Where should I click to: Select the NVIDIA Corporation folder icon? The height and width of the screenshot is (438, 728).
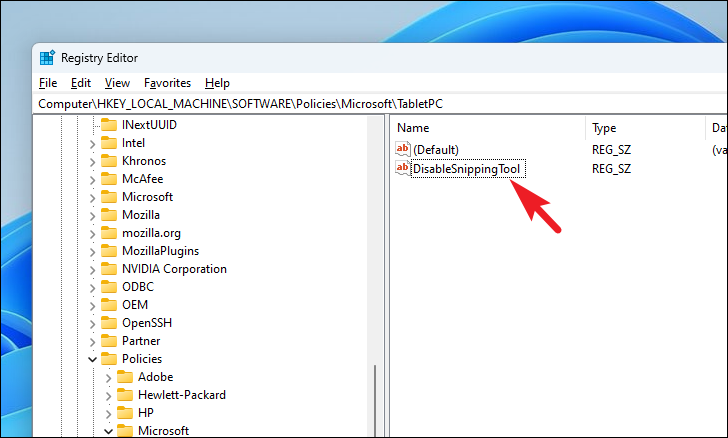tap(109, 269)
